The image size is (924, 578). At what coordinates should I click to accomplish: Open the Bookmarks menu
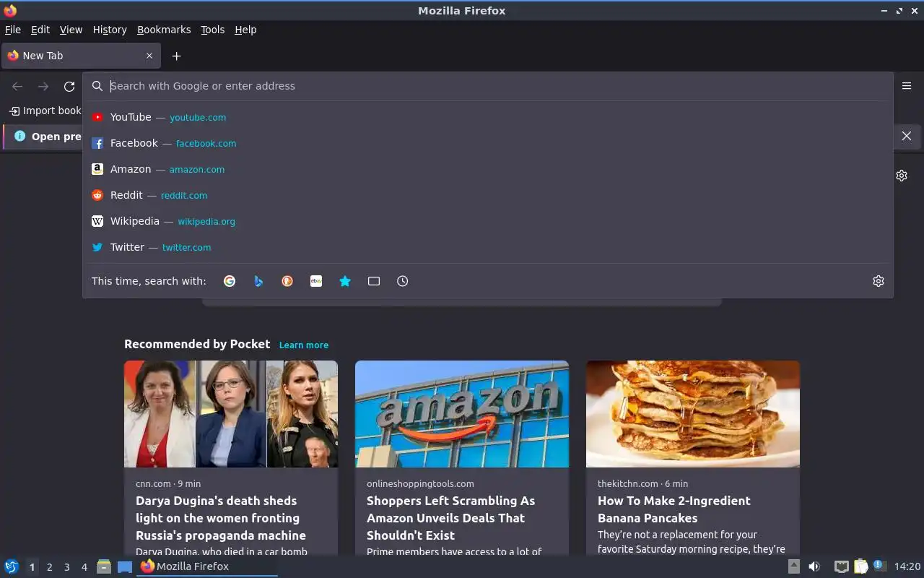(x=164, y=30)
